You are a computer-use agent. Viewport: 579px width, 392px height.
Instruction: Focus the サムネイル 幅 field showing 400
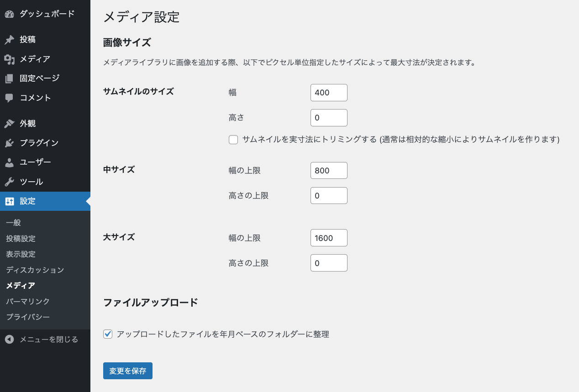tap(329, 93)
